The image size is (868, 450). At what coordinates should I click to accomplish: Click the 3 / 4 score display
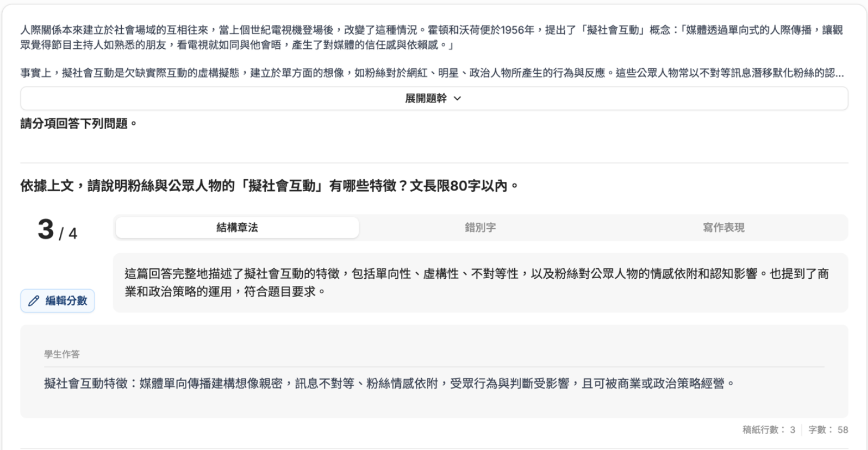tap(58, 230)
